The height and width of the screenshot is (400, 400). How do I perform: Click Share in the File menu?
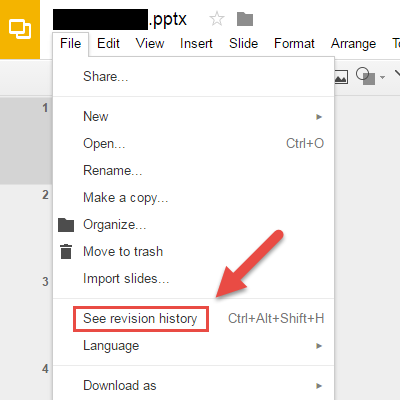point(105,77)
